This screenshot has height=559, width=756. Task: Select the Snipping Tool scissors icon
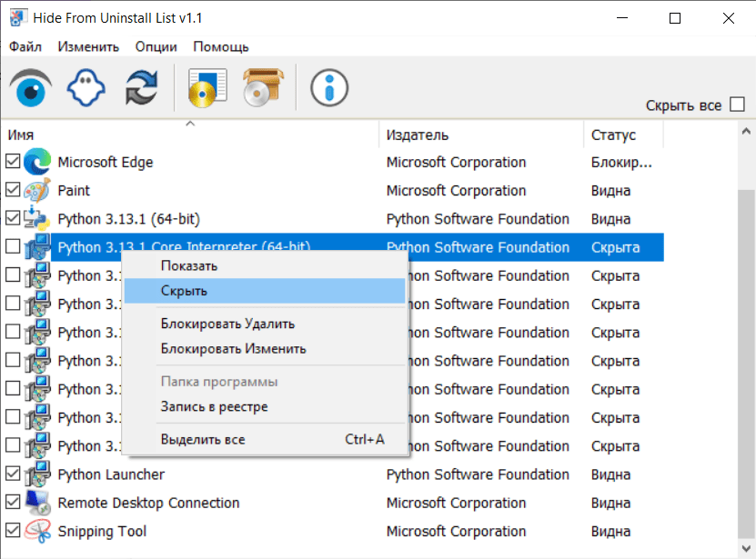37,532
